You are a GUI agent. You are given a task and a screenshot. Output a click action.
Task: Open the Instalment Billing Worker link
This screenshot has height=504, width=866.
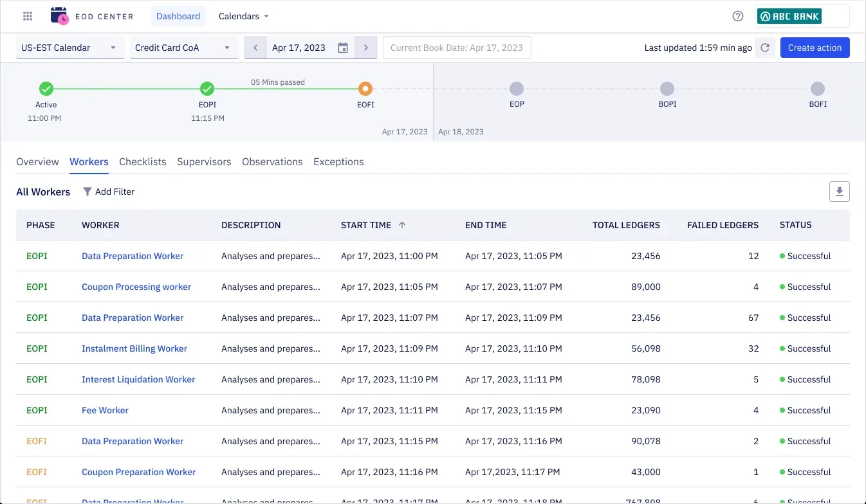[134, 348]
